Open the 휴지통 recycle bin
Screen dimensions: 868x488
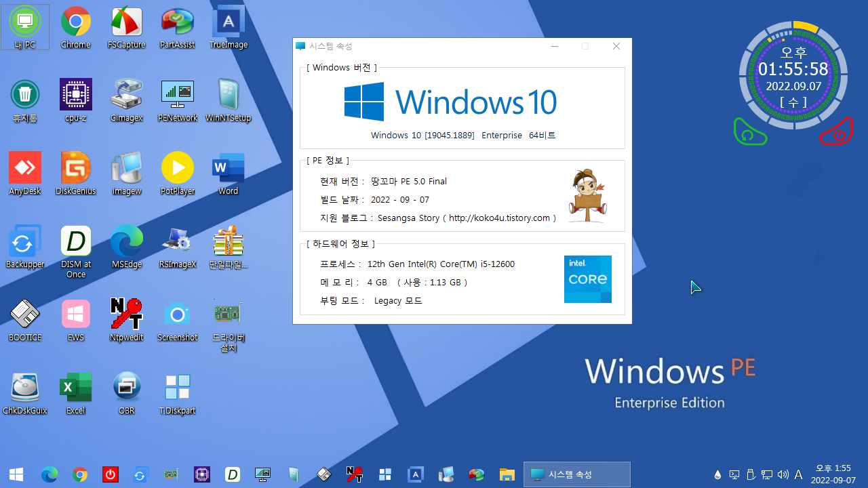25,101
